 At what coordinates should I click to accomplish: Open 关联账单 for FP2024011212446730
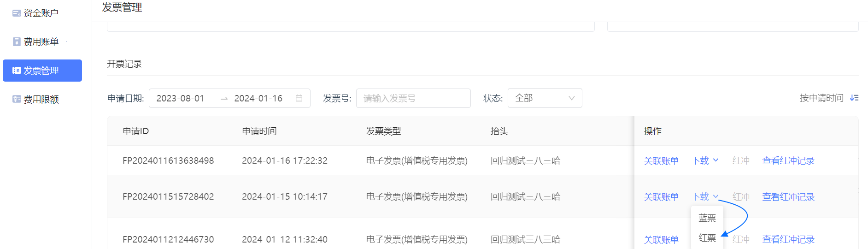click(x=661, y=240)
